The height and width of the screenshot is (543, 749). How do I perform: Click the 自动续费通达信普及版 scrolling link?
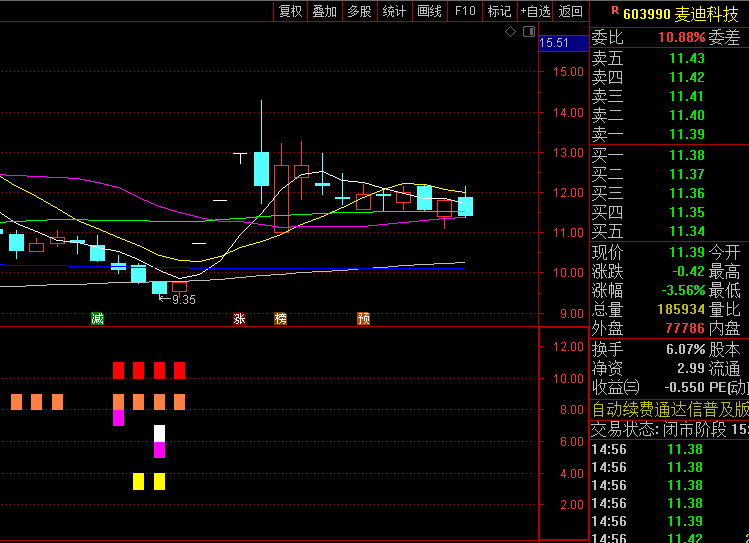pos(669,409)
